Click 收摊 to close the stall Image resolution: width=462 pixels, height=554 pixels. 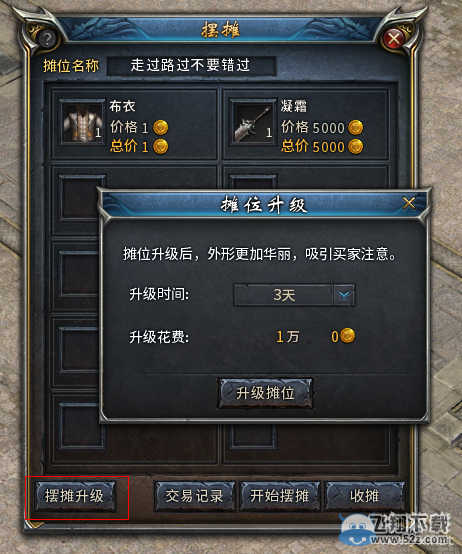pos(364,496)
